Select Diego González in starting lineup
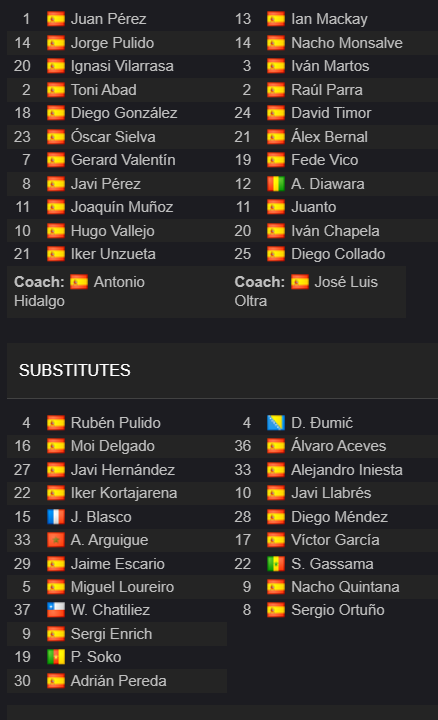Viewport: 438px width, 720px height. click(x=124, y=113)
